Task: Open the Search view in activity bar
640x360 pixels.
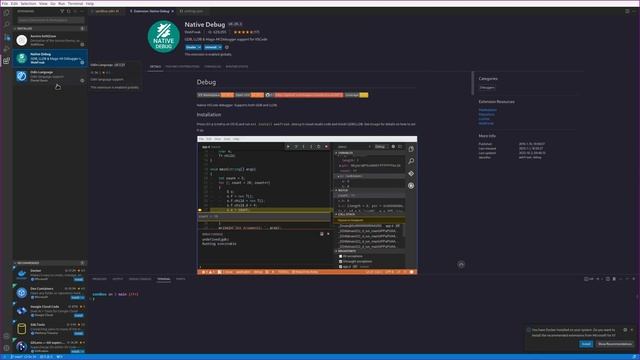Action: 6,24
